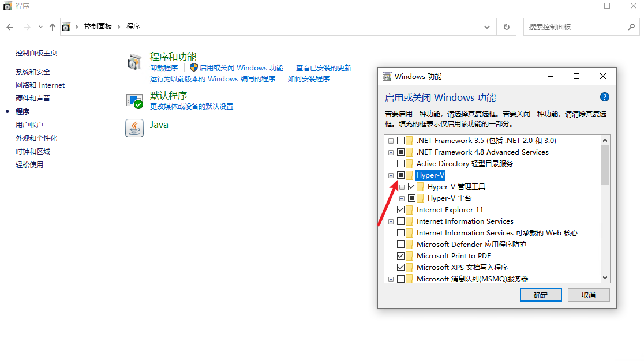644x361 pixels.
Task: Click the help question mark icon
Action: pos(604,97)
